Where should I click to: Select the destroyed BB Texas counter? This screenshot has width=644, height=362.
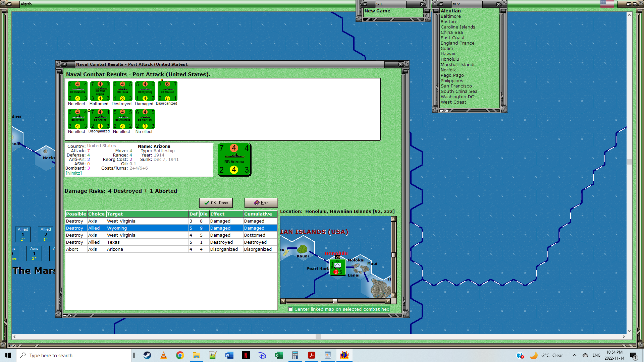(122, 91)
